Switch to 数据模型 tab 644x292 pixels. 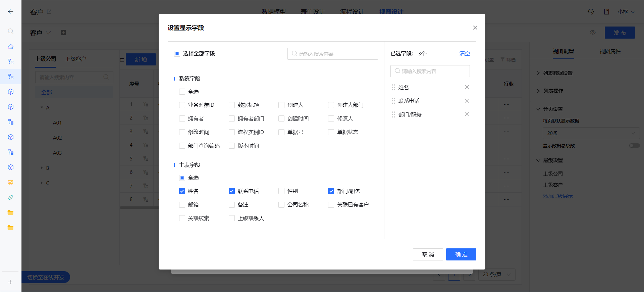273,11
